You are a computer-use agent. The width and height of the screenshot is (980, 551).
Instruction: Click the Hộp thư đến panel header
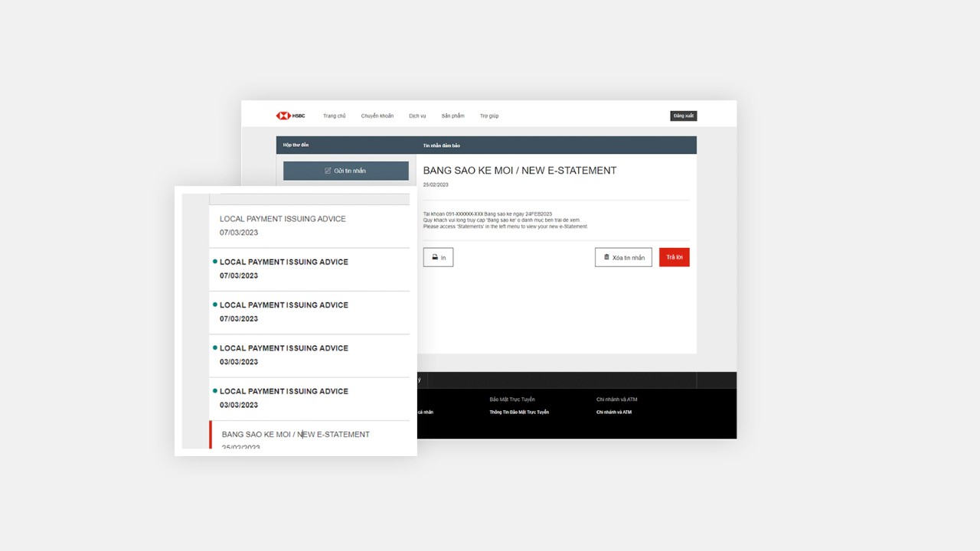point(296,145)
